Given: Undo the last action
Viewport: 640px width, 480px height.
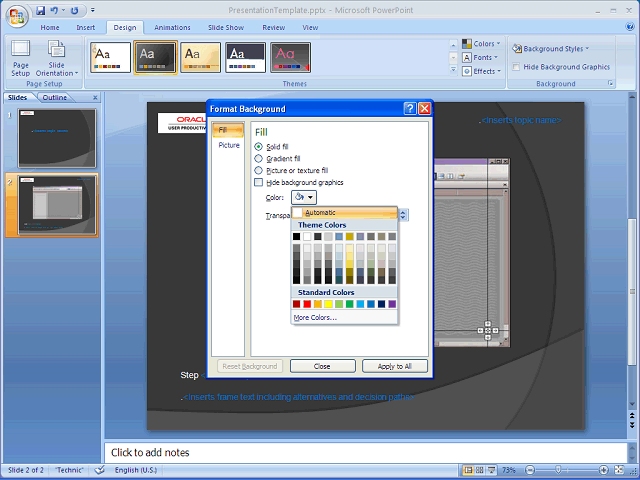Looking at the screenshot, I should 54,11.
